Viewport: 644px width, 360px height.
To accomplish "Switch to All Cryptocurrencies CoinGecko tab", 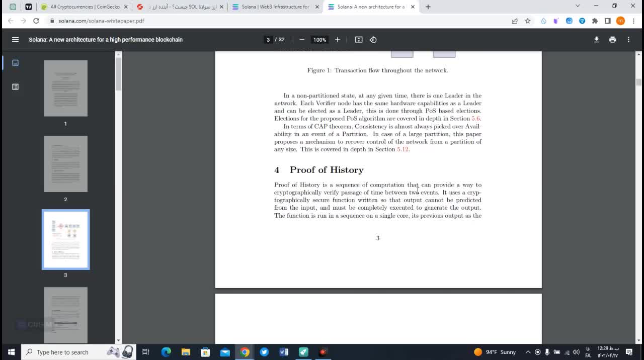I will [x=84, y=7].
